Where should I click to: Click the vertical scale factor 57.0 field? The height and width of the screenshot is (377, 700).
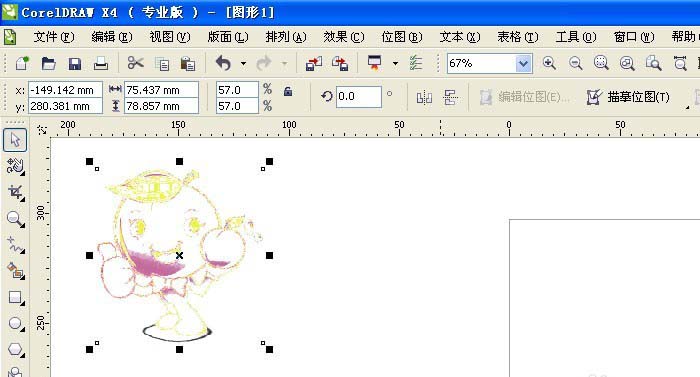pos(237,106)
